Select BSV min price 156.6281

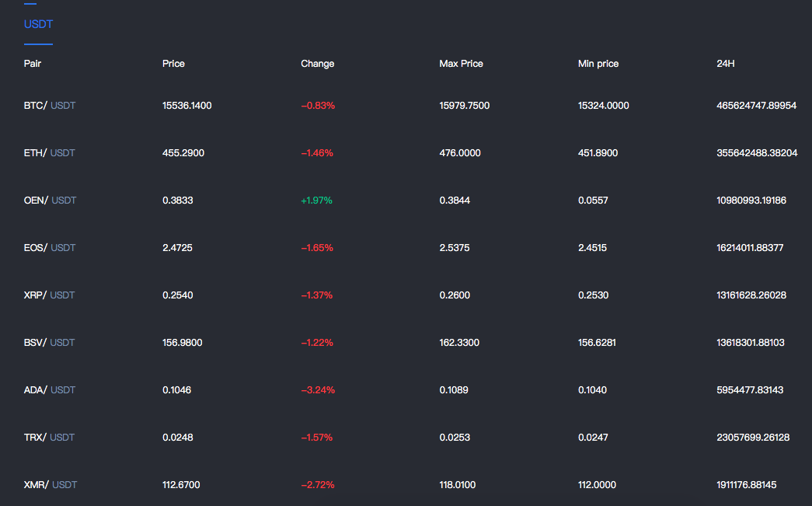pyautogui.click(x=597, y=342)
